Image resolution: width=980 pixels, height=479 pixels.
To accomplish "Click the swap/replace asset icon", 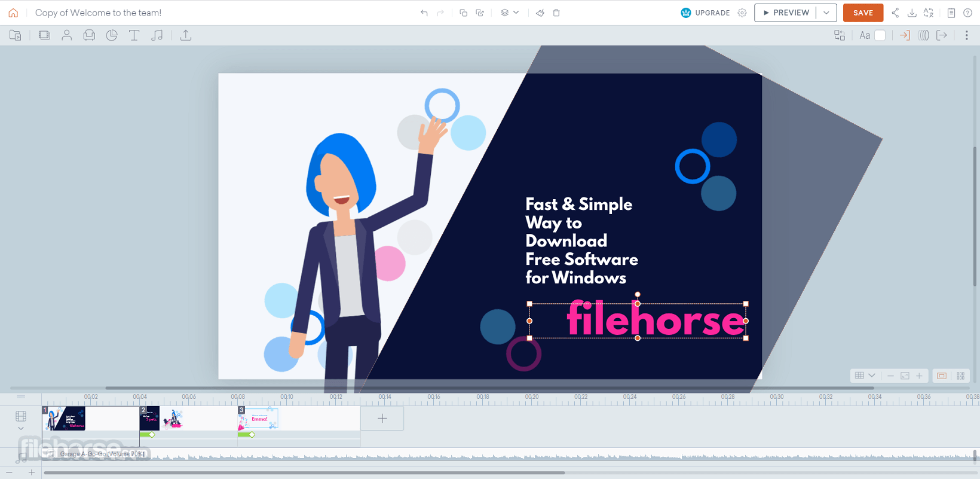I will [x=840, y=35].
